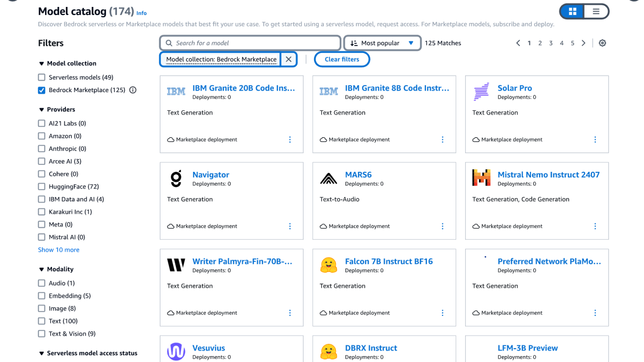The width and height of the screenshot is (644, 362).
Task: Go to results page 4
Action: (x=562, y=43)
